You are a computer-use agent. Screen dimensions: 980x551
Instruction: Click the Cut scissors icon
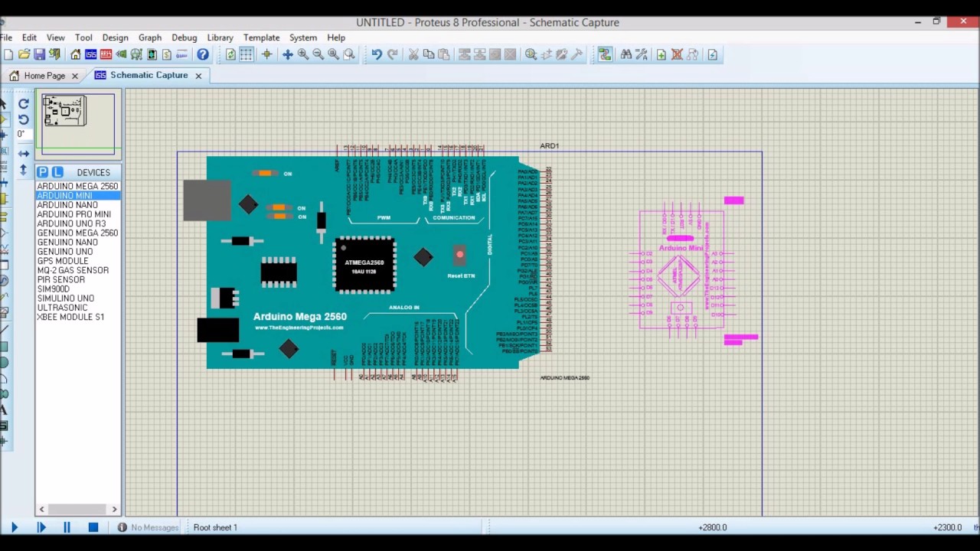413,54
